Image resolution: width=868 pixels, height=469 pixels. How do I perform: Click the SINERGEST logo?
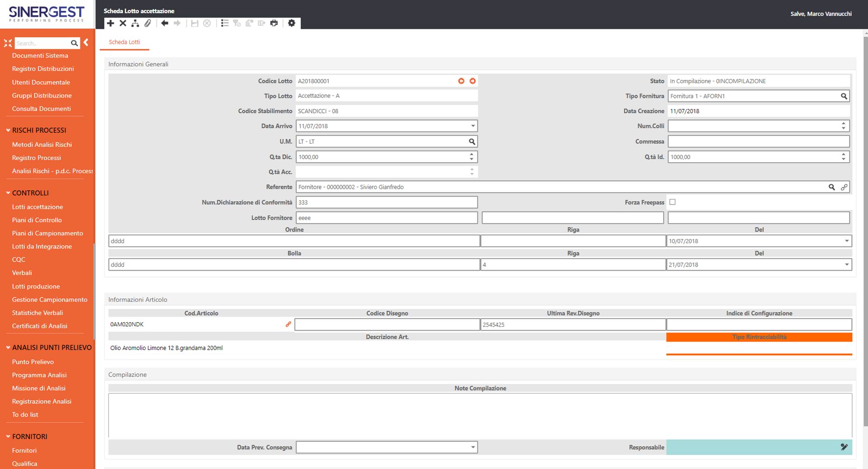pos(47,14)
